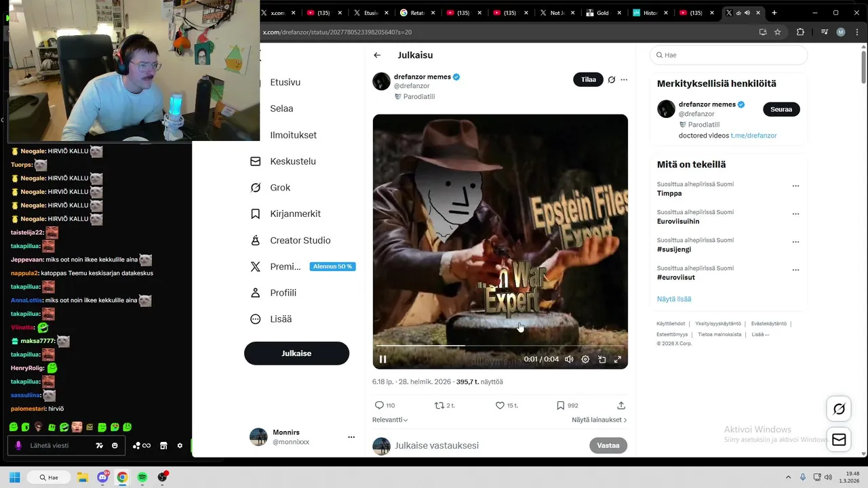Open options for the #susijengi trend

(x=795, y=242)
